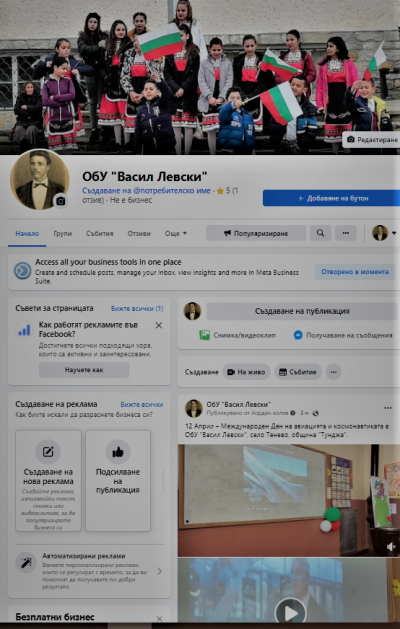Open more create options three-dots button
Screen dimensions: 400x629
coord(333,372)
